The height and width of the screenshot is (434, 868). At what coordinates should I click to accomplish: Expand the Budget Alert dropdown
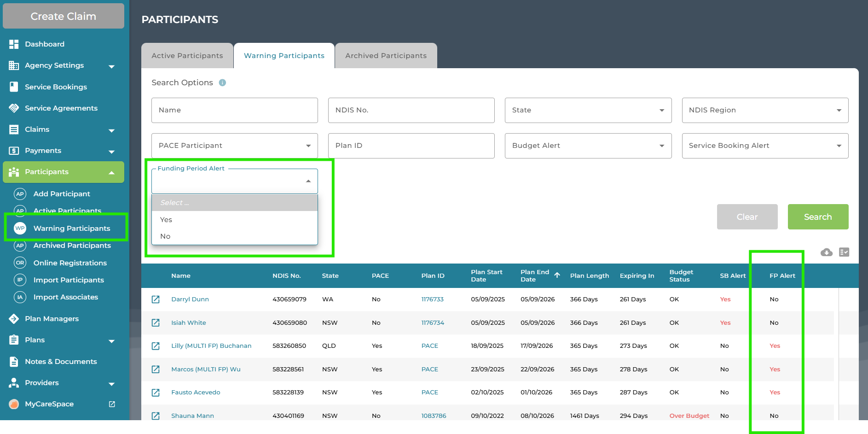(x=588, y=146)
